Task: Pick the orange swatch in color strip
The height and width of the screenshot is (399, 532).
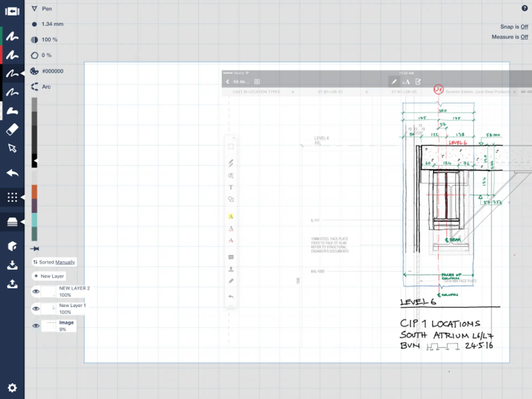Action: (34, 192)
